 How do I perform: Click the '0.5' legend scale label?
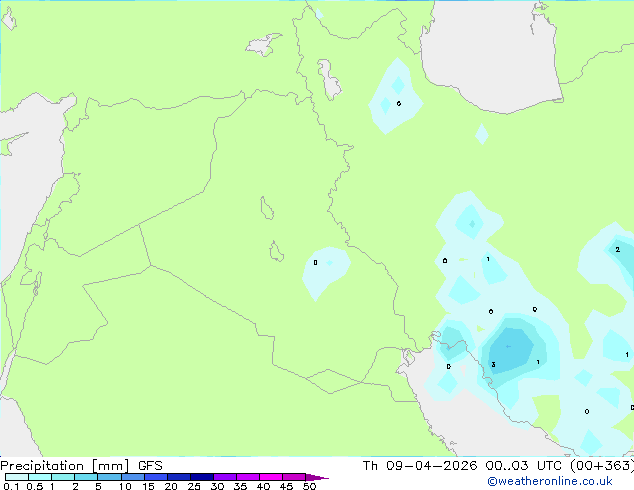pyautogui.click(x=35, y=486)
